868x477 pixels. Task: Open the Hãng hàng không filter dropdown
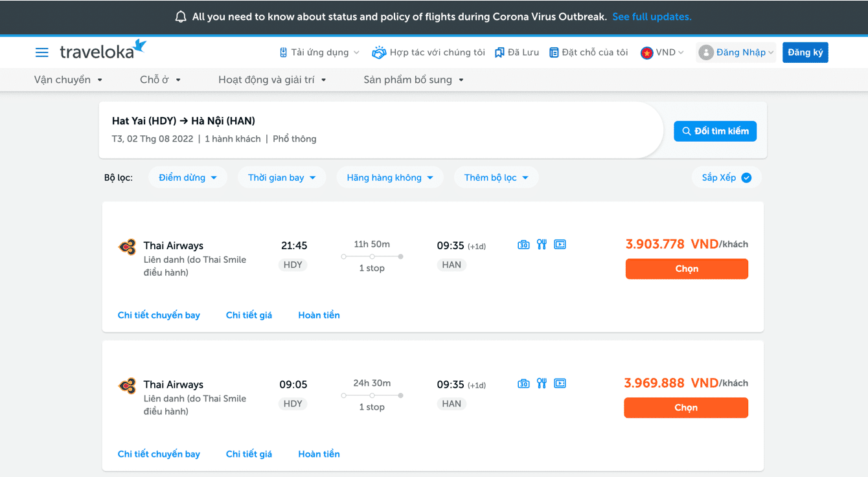[x=390, y=177]
